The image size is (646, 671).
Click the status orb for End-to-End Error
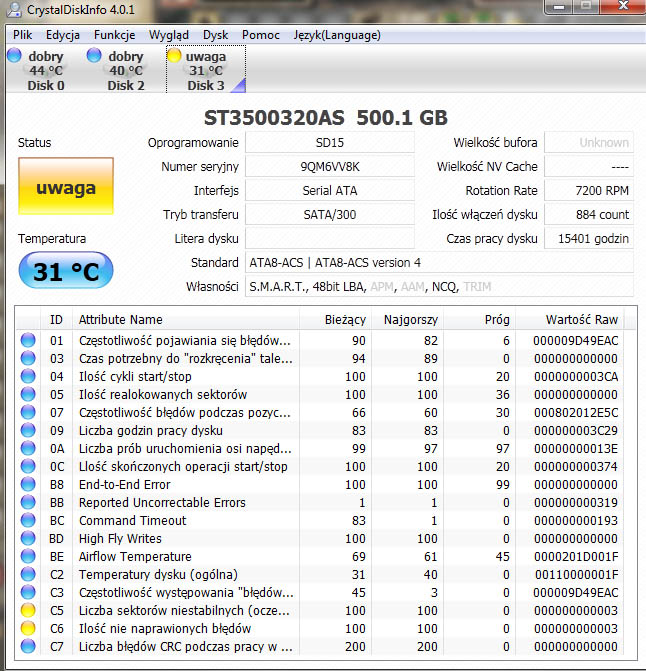click(x=28, y=484)
